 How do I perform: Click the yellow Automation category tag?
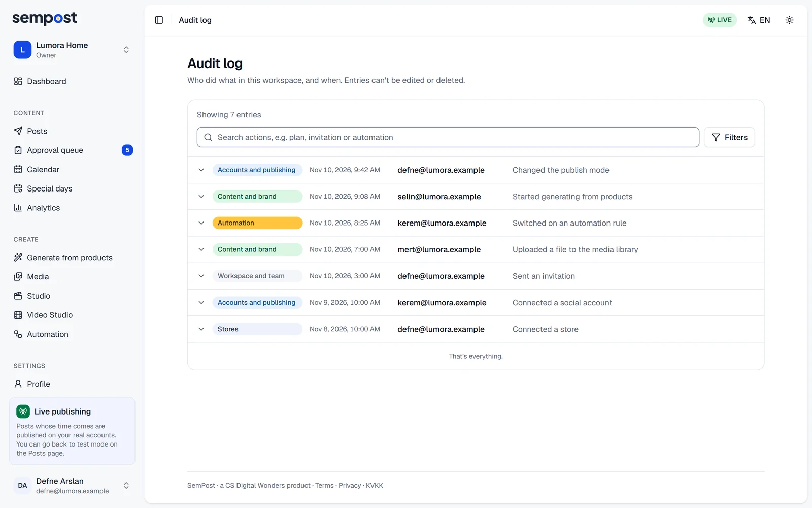[x=258, y=223]
